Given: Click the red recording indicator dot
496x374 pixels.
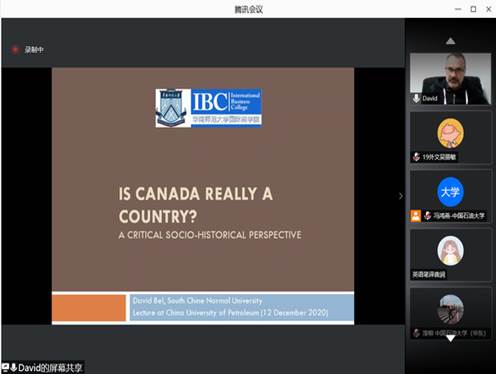Looking at the screenshot, I should coord(15,50).
